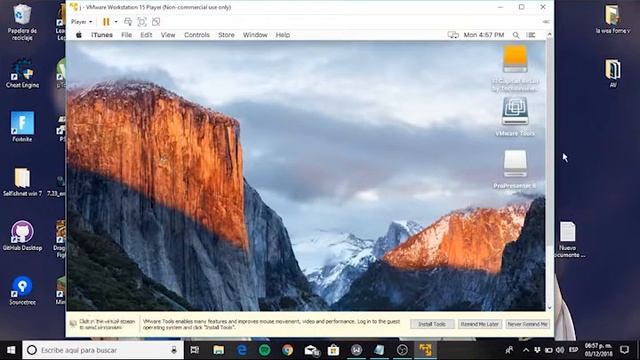Enter full screen mode via VMware toolbar icon
The height and width of the screenshot is (360, 640).
(x=142, y=22)
